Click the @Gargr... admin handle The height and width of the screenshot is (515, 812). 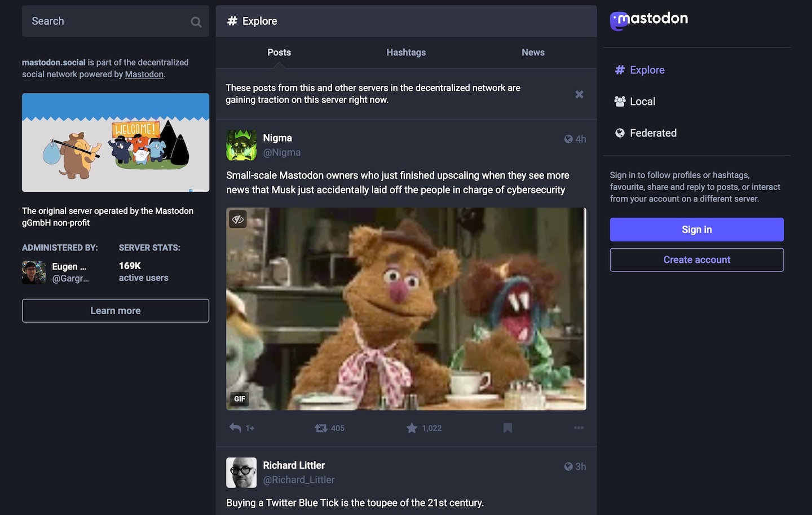pos(70,278)
